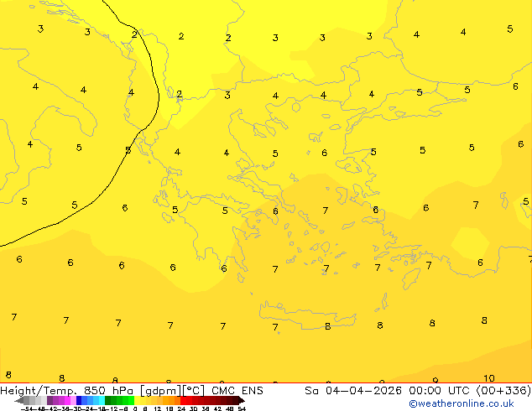This screenshot has height=411, width=532.
Task: Select the "CMC ENS" model label
Action: coord(237,391)
